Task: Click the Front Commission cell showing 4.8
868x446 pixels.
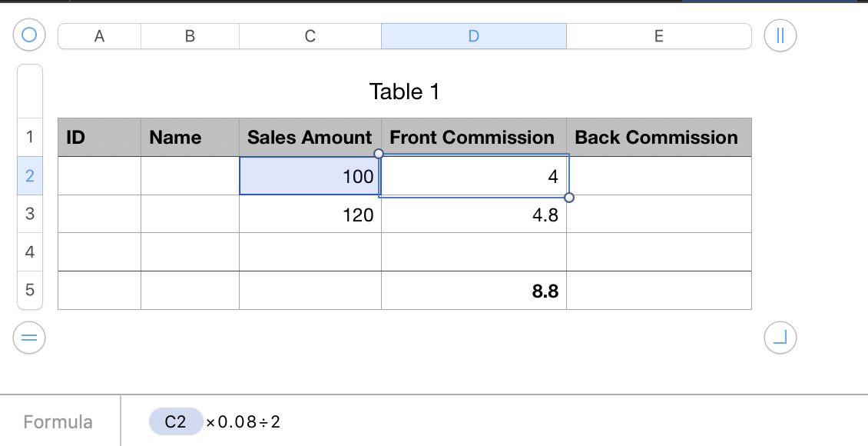Action: (473, 215)
